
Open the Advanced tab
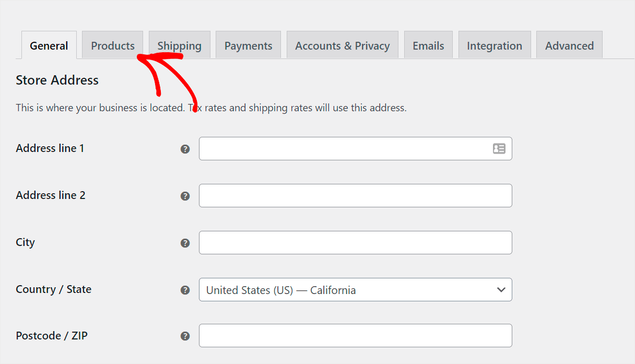point(569,45)
